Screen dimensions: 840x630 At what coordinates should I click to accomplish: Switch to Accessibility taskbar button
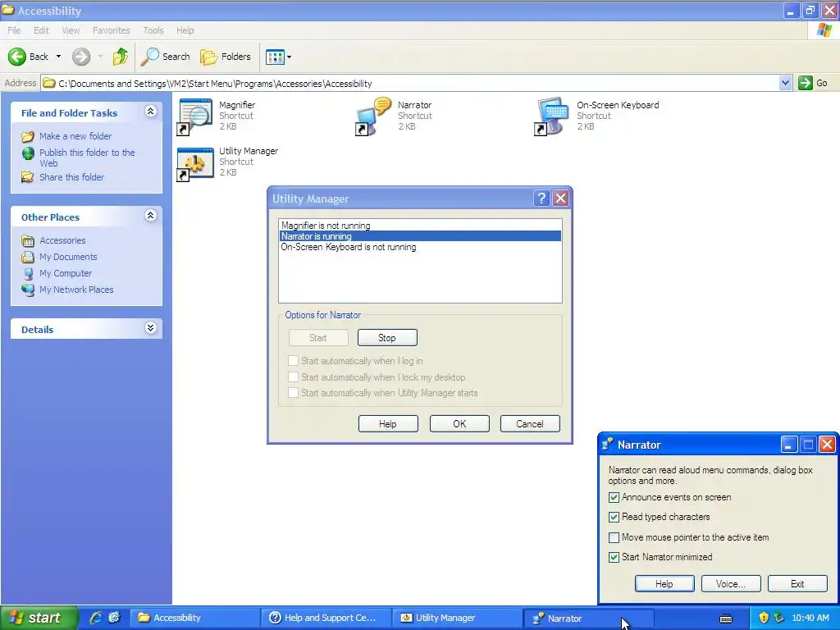click(x=194, y=618)
